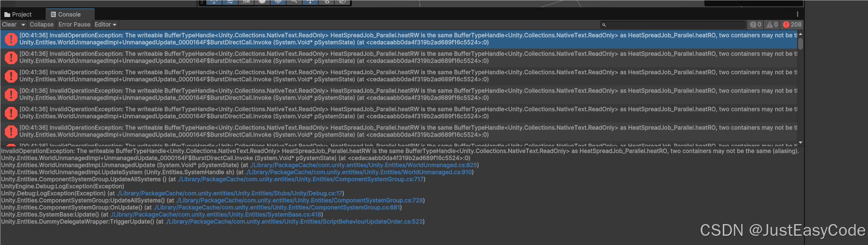Toggle warning messages filter showing 0
The image size is (868, 245).
[x=772, y=24]
